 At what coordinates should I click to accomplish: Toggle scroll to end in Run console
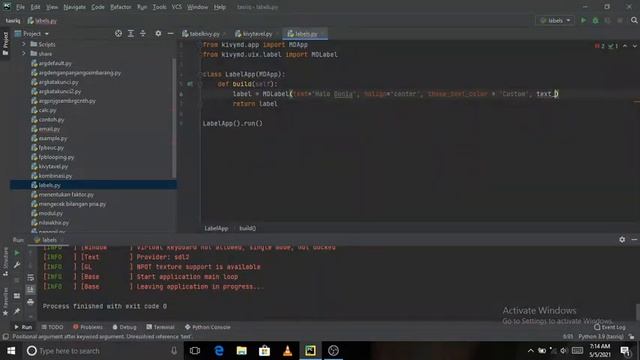click(x=31, y=289)
